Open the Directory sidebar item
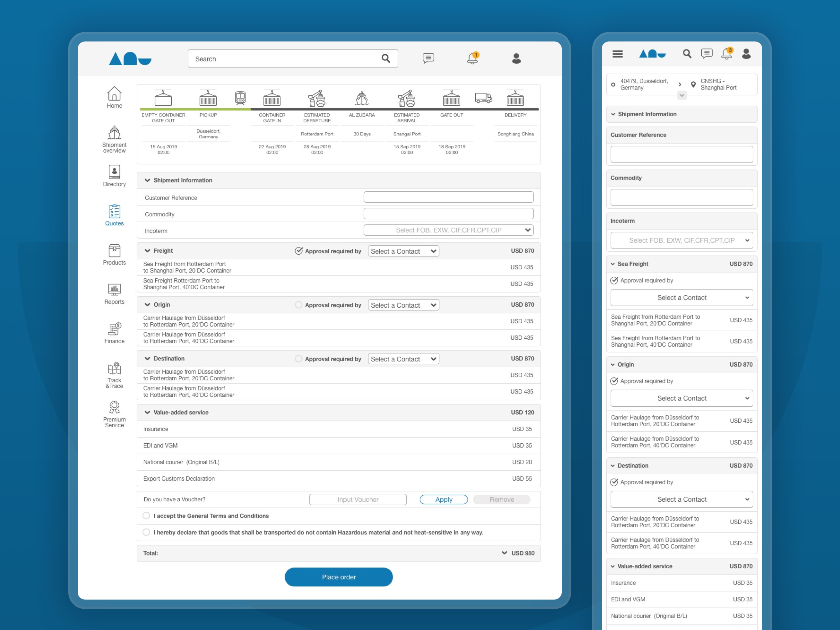Viewport: 840px width, 630px height. pos(114,172)
